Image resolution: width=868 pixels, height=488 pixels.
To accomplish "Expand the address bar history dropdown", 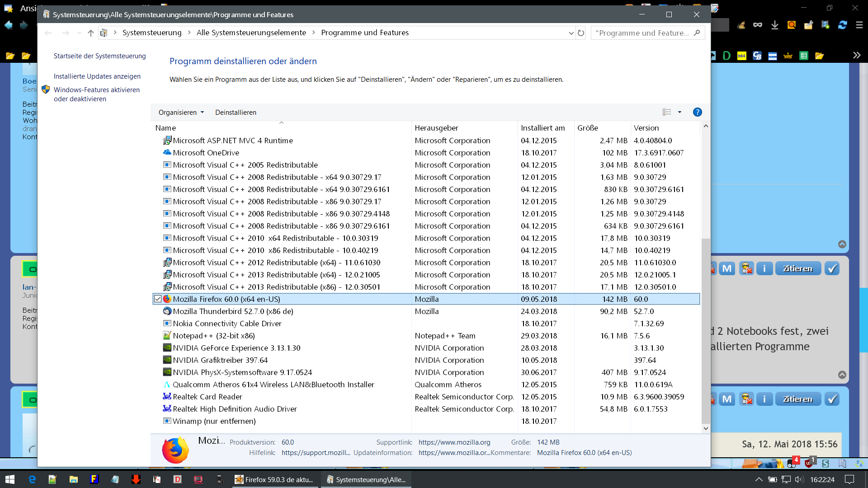I will (571, 33).
